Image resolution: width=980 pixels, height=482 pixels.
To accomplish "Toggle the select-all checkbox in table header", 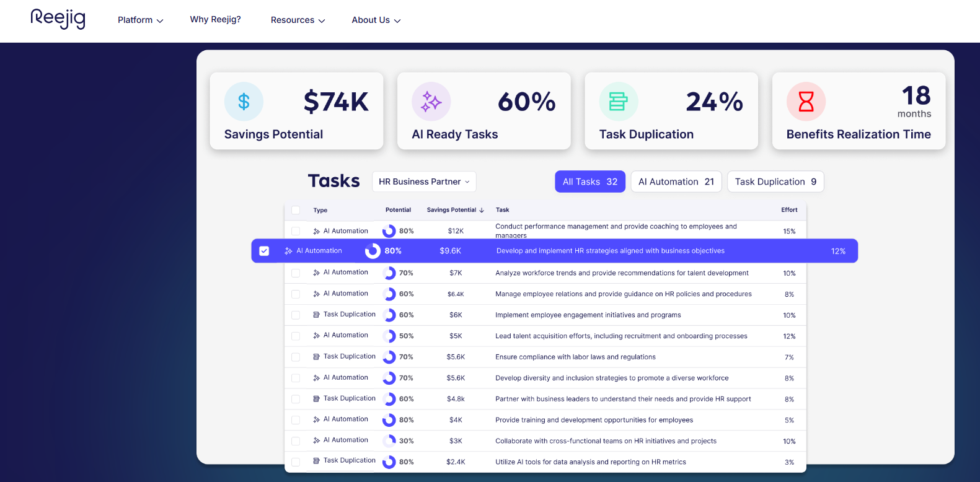I will pyautogui.click(x=296, y=211).
